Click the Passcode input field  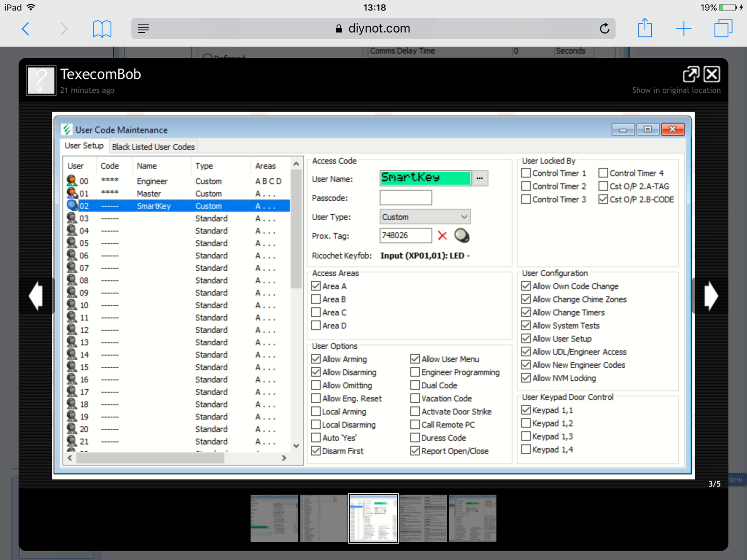pos(405,198)
